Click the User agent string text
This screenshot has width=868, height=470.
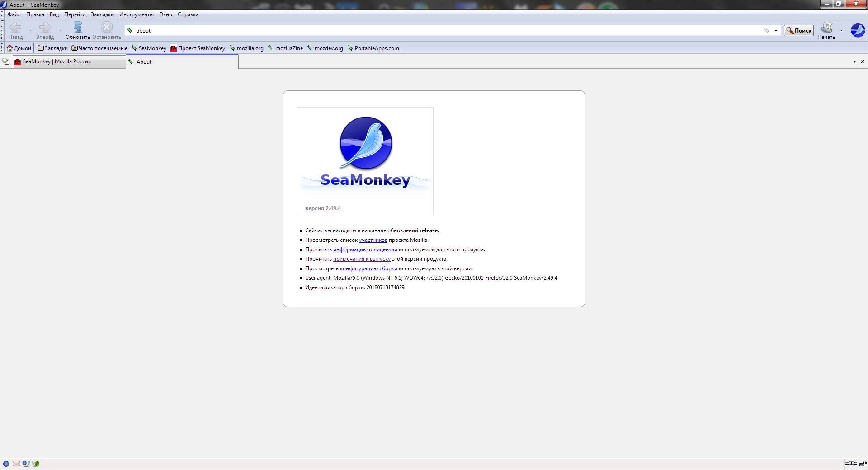[431, 278]
